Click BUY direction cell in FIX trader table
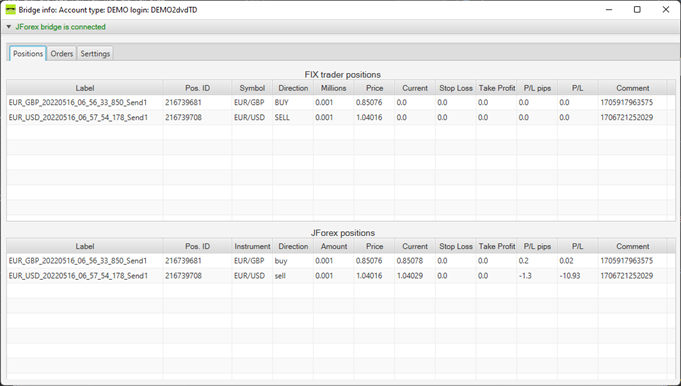 tap(281, 102)
